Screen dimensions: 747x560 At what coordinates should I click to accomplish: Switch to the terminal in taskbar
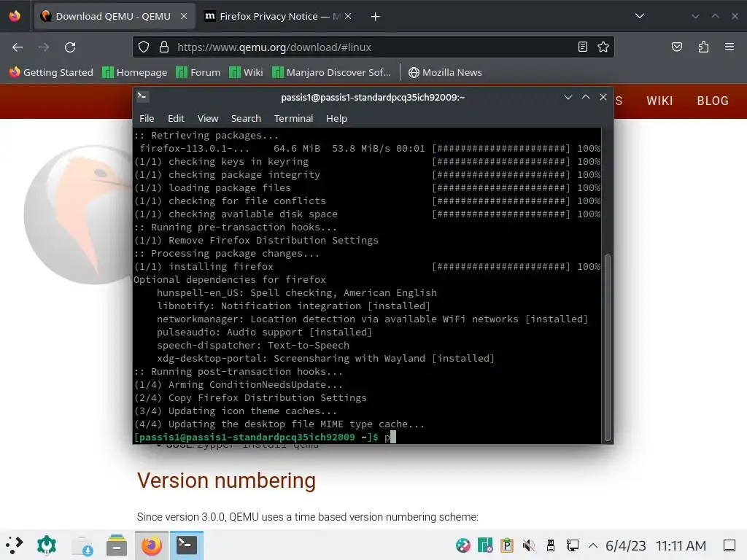click(187, 545)
